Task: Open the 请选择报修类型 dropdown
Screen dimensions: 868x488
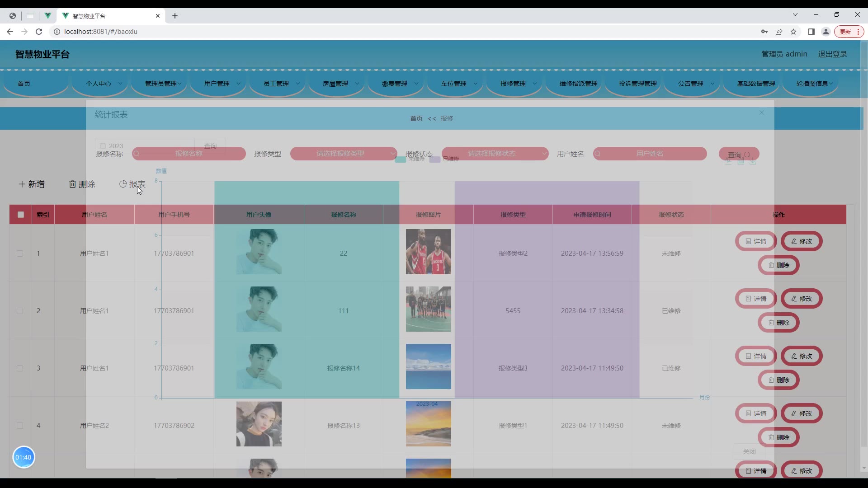Action: coord(344,154)
